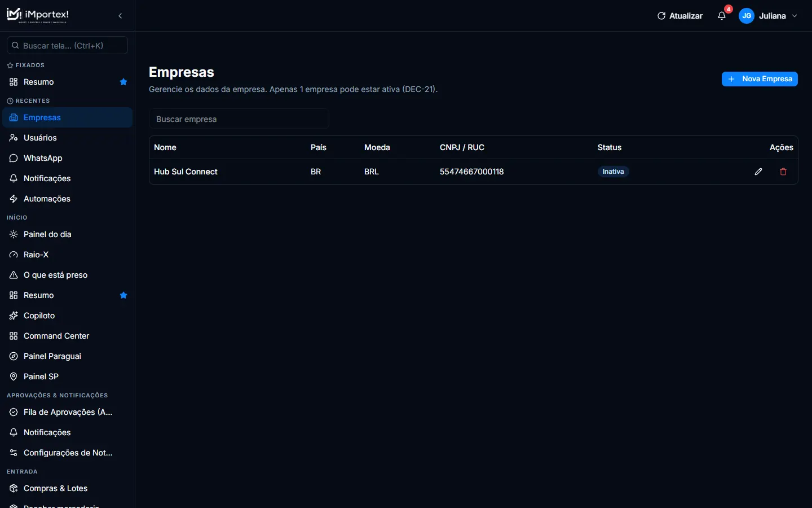Open the notifications bell in header

[x=722, y=16]
